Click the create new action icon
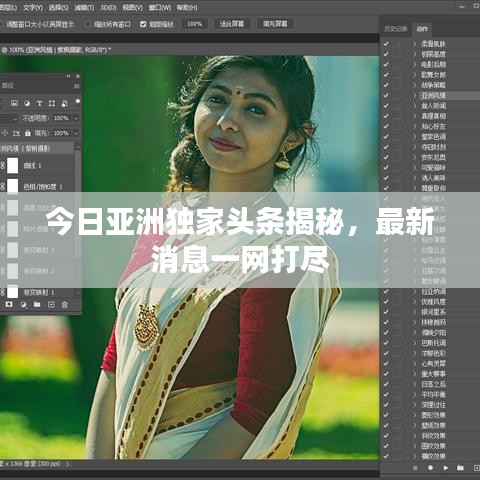480x480 pixels. (x=476, y=468)
